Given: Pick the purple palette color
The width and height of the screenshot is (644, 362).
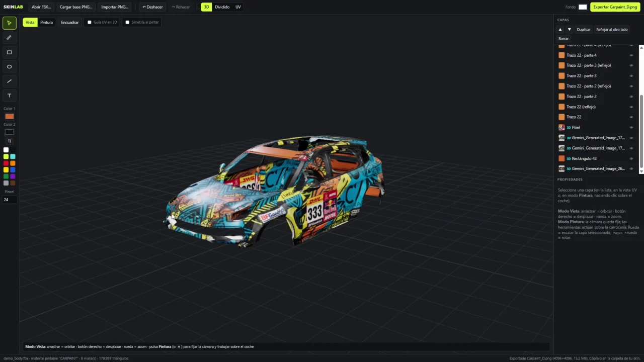Looking at the screenshot, I should click(x=13, y=176).
